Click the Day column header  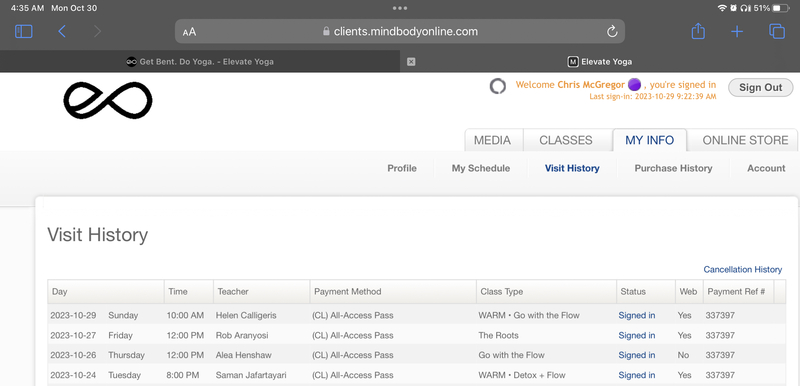(x=106, y=292)
